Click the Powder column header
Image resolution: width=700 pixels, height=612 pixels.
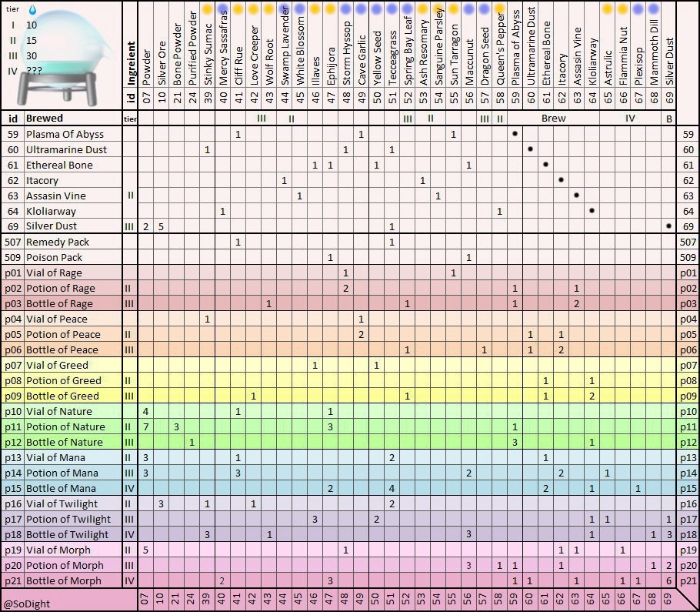pos(146,67)
